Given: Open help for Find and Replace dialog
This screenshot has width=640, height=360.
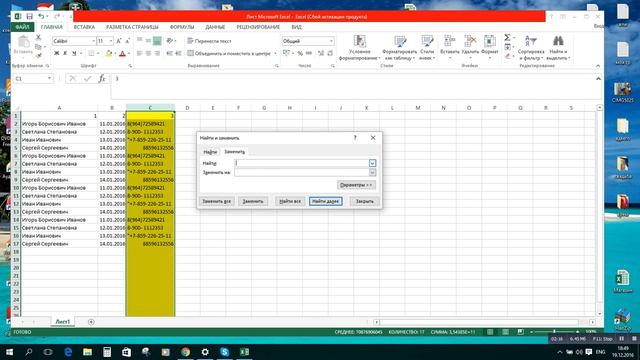Looking at the screenshot, I should point(355,138).
